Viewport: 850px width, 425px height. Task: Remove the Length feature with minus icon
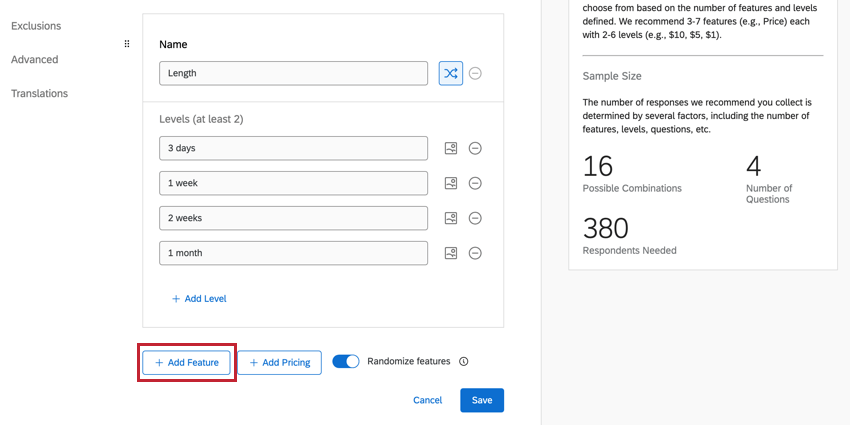coord(476,73)
